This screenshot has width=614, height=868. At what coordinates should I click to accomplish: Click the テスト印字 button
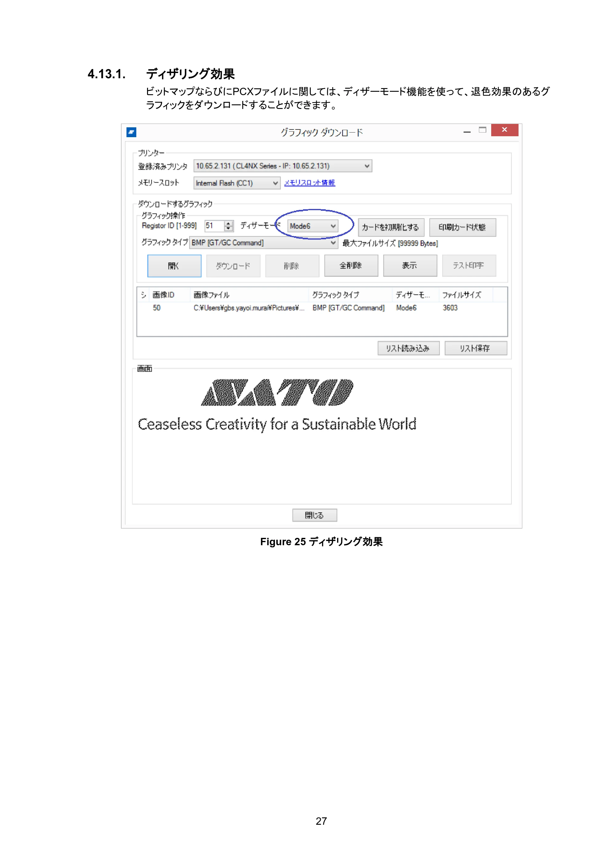tap(469, 265)
